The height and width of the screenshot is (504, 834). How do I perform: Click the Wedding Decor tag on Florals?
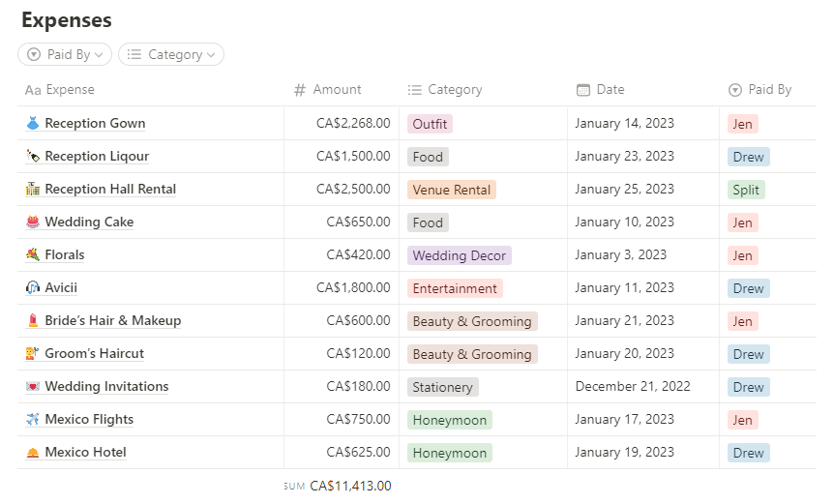point(459,255)
